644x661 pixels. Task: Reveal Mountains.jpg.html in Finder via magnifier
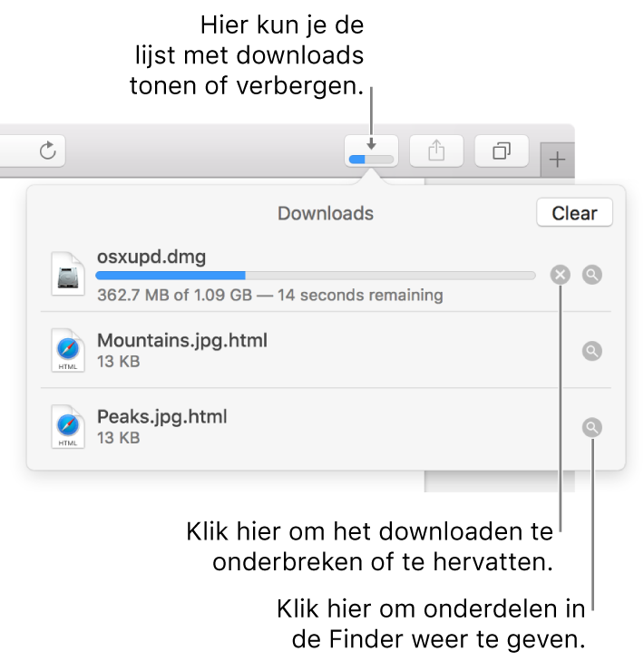pos(592,351)
